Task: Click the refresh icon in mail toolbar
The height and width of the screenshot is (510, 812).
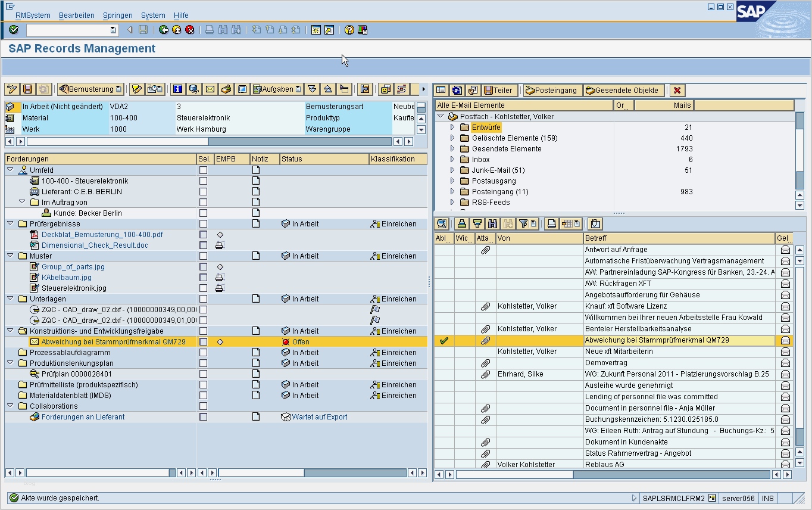Action: (457, 91)
